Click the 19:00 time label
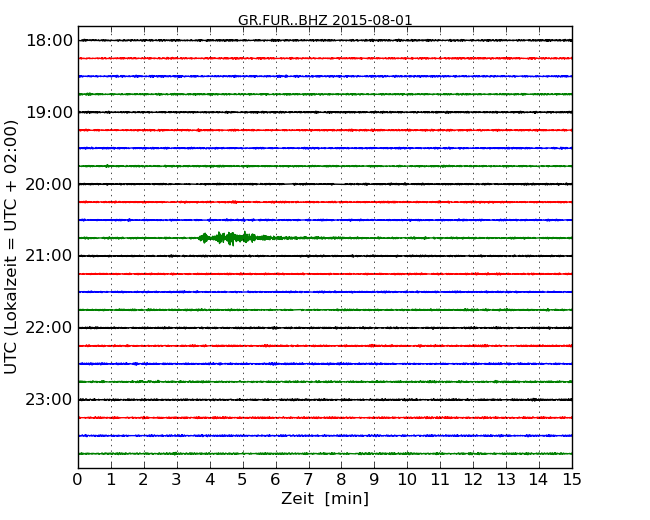The image size is (650, 520). click(49, 112)
